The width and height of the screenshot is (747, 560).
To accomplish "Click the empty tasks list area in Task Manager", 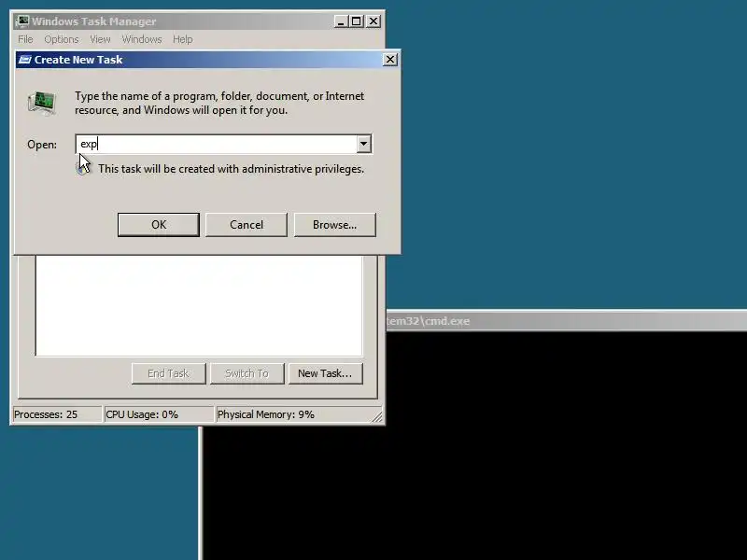I will 199,305.
